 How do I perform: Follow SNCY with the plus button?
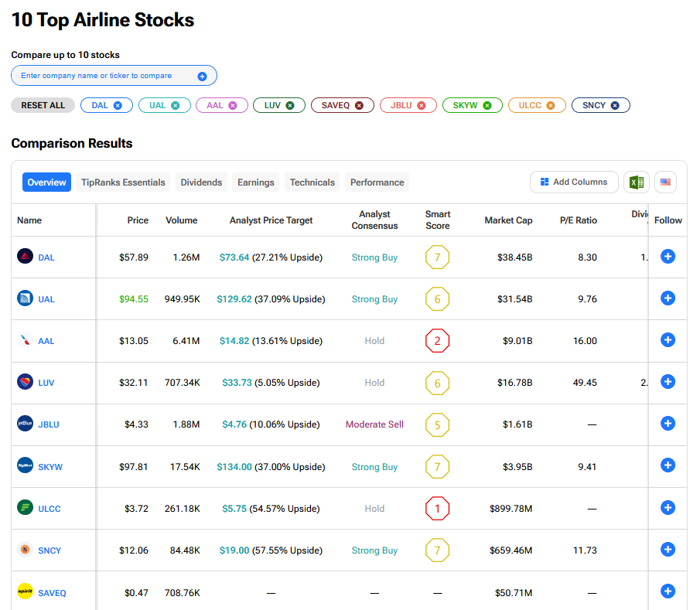pyautogui.click(x=668, y=550)
